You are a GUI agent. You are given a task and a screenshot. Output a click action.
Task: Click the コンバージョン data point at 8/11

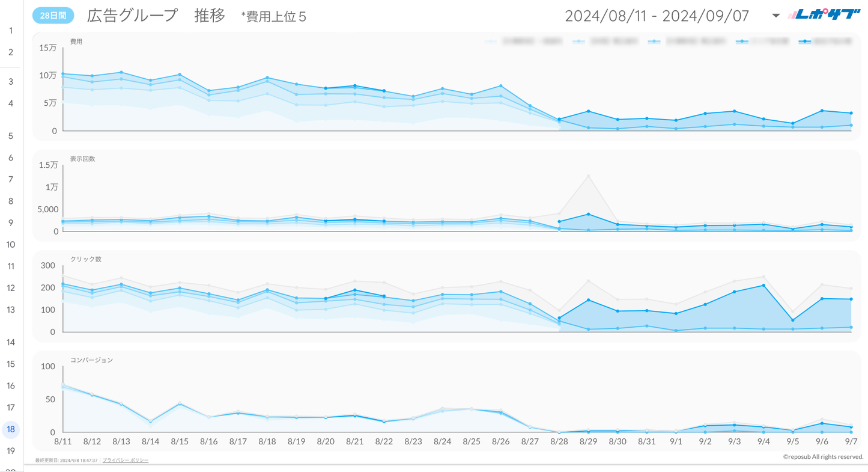pyautogui.click(x=63, y=386)
